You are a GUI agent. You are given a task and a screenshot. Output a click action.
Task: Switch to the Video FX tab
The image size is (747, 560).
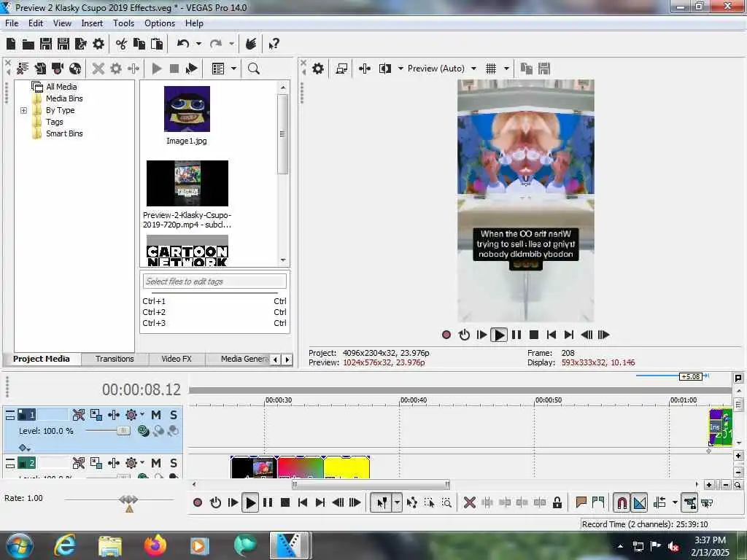[177, 359]
